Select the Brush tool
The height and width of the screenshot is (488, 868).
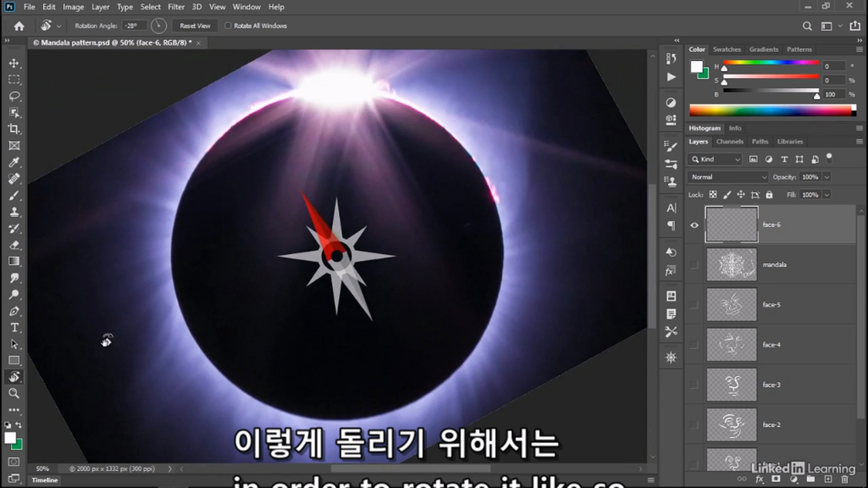pos(14,196)
